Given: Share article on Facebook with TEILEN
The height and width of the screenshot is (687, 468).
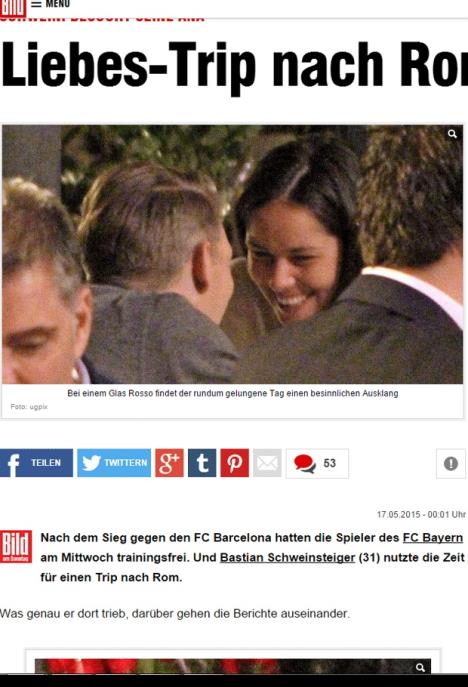Looking at the screenshot, I should point(36,463).
